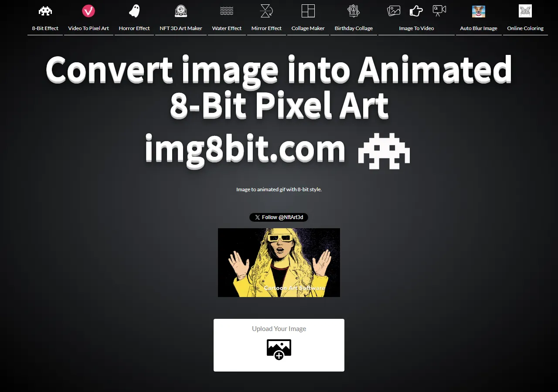The height and width of the screenshot is (392, 558).
Task: Open Birthday Collage text link
Action: 354,28
